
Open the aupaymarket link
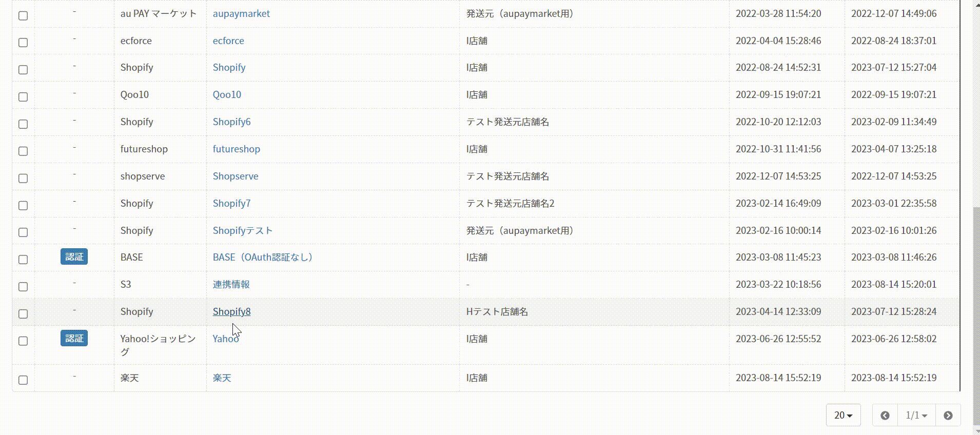coord(241,14)
